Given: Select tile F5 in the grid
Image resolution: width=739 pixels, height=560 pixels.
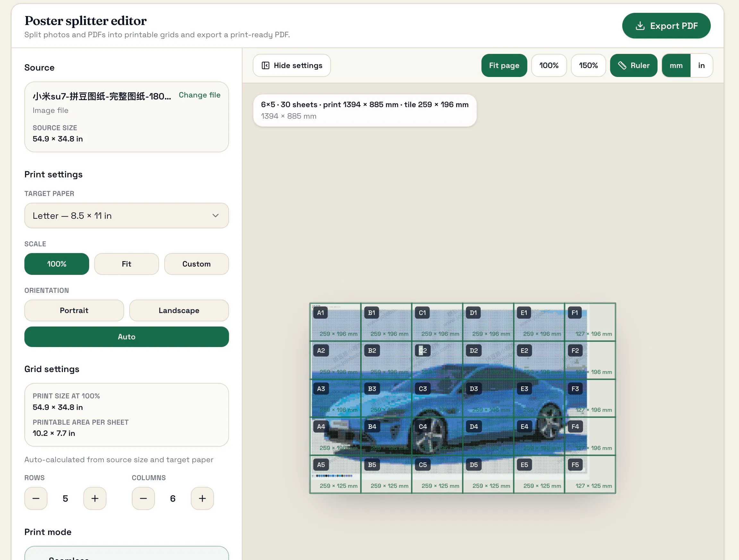Looking at the screenshot, I should [590, 474].
